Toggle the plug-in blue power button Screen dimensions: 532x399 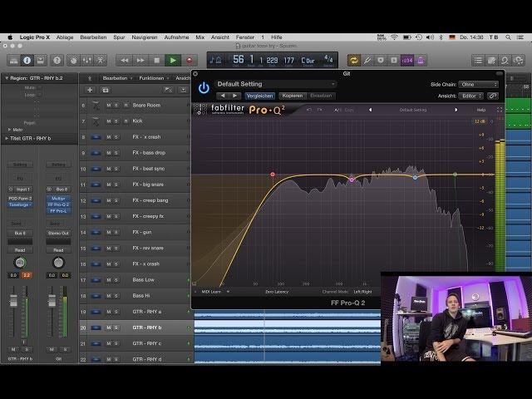tap(204, 88)
